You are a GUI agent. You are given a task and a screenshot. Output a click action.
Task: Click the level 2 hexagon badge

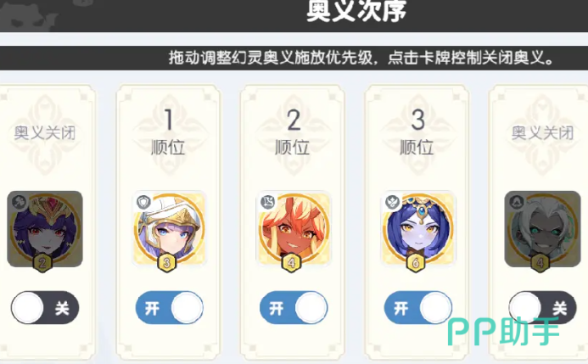coord(42,263)
